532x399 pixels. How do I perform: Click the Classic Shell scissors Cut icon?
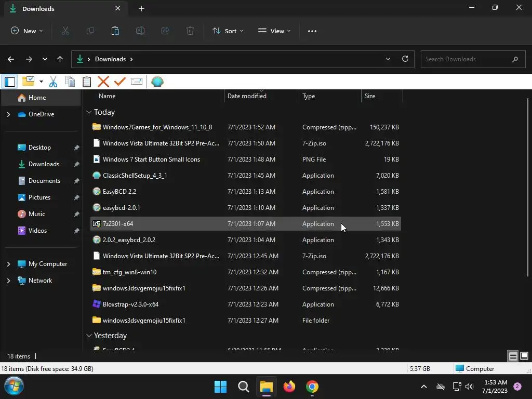click(x=54, y=82)
